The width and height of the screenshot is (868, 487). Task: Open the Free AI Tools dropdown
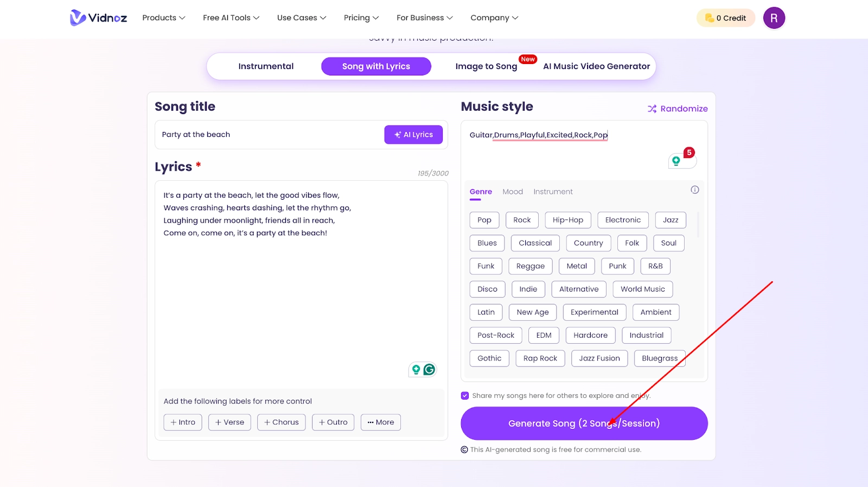(x=231, y=18)
